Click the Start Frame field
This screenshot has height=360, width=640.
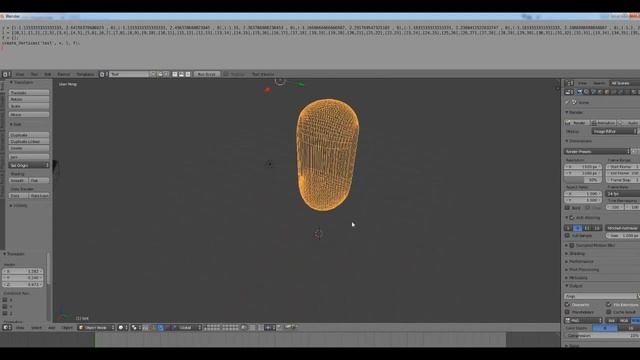(623, 167)
